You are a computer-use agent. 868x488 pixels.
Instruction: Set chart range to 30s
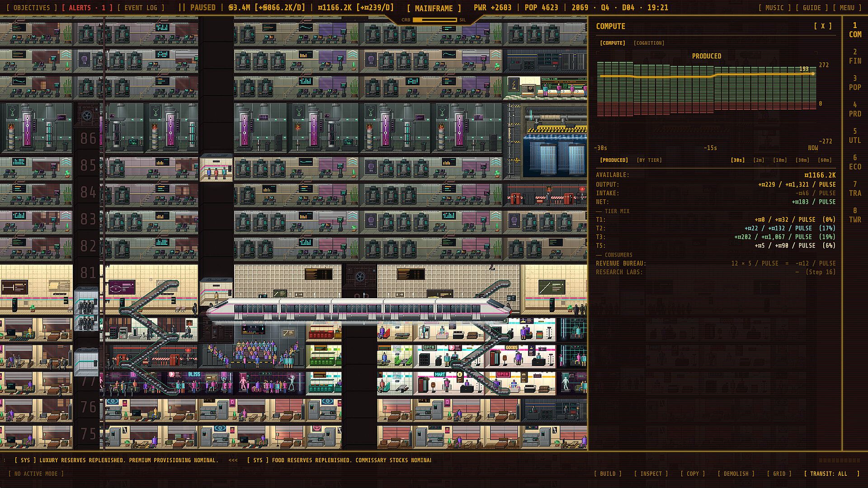coord(738,160)
